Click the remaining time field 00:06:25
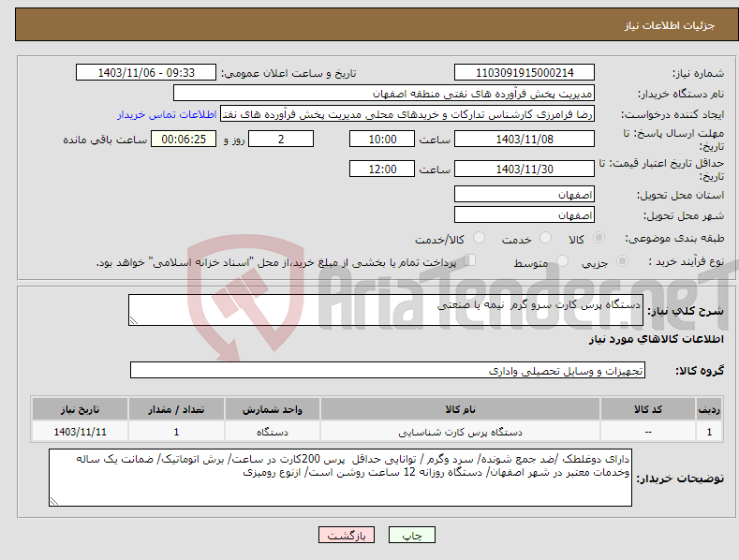 click(184, 139)
